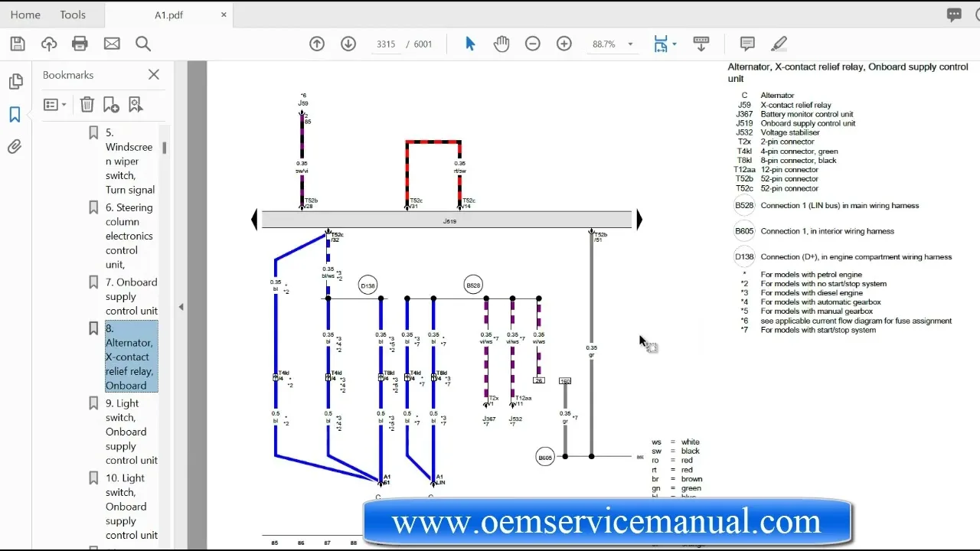The width and height of the screenshot is (980, 551).
Task: Open the attachments paperclip panel
Action: [x=15, y=147]
